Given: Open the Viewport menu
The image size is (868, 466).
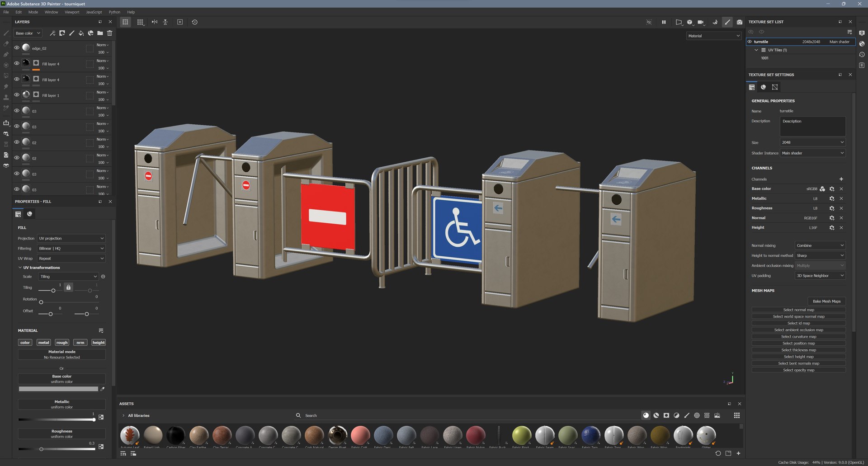Looking at the screenshot, I should 72,12.
